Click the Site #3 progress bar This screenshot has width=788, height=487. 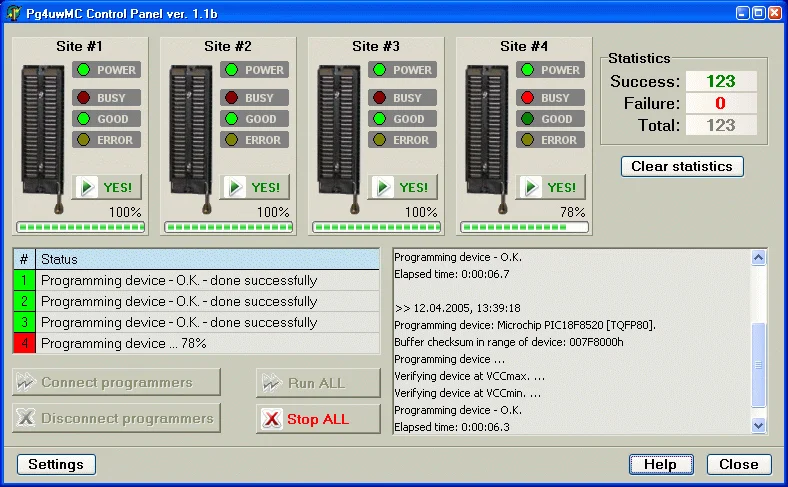pos(376,227)
